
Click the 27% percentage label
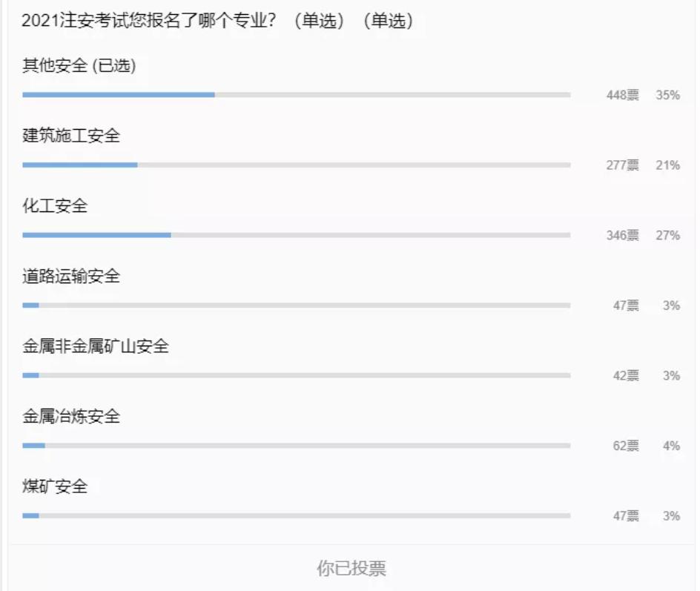[x=667, y=236]
